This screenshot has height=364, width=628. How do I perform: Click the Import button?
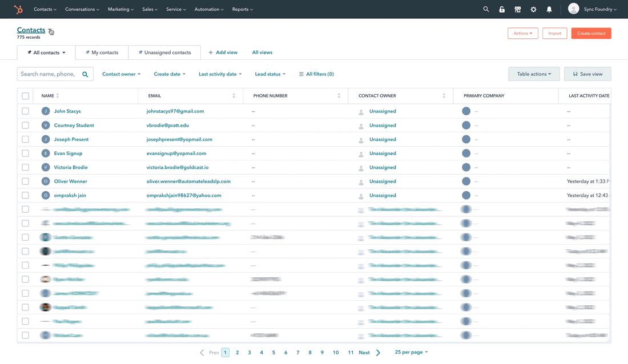pos(555,33)
